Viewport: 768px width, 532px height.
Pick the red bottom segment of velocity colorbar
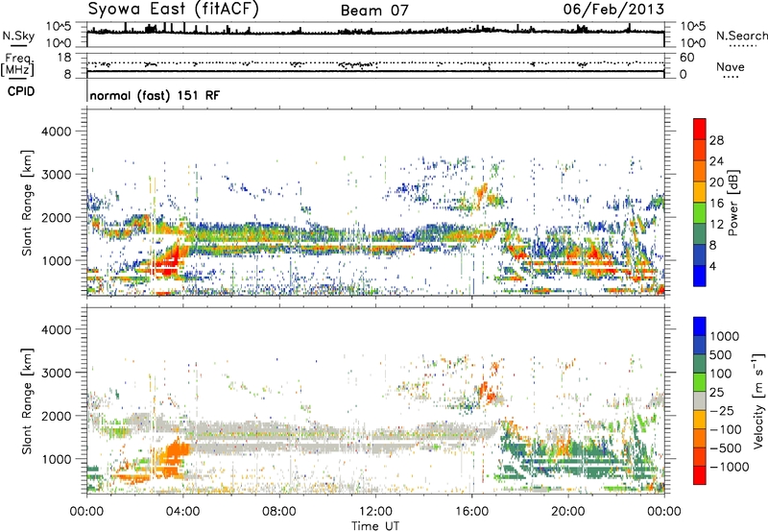[x=700, y=475]
